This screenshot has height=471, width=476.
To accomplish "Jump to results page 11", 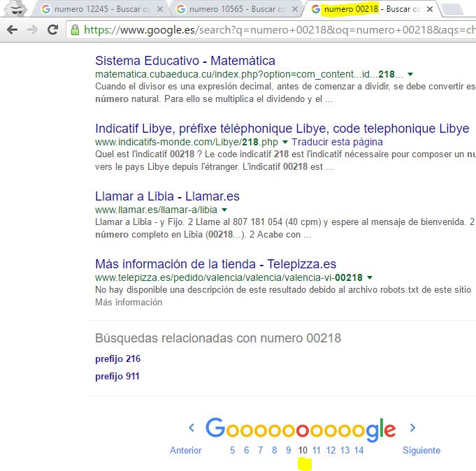I will pos(317,450).
